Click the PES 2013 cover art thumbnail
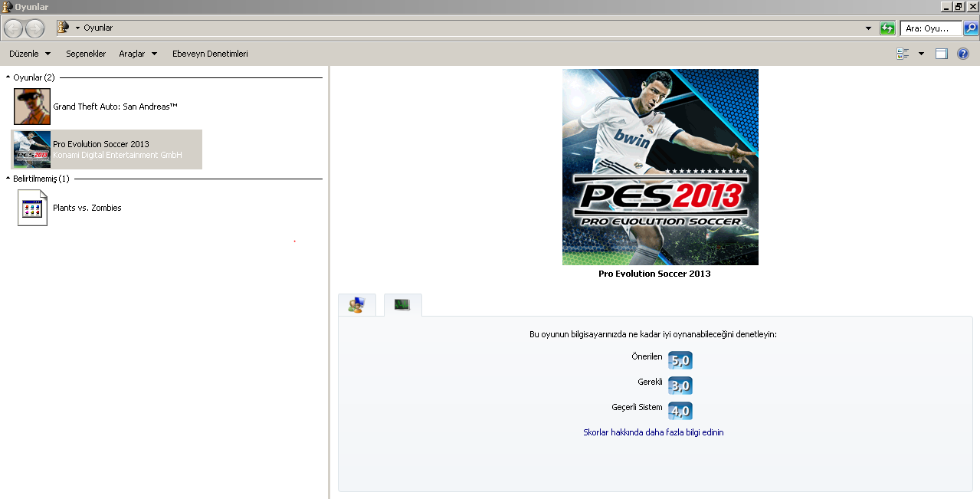Image resolution: width=980 pixels, height=499 pixels. tap(660, 167)
